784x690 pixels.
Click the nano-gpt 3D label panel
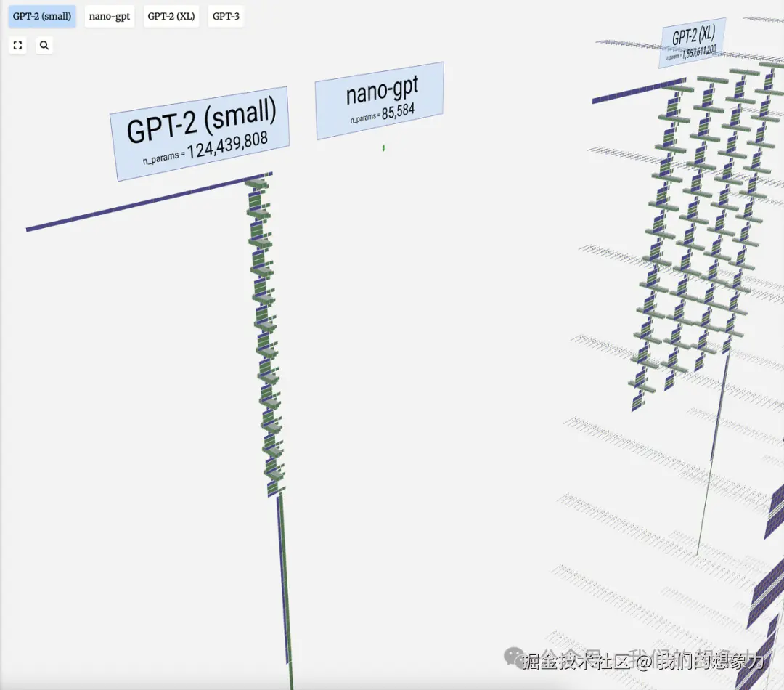[x=380, y=100]
